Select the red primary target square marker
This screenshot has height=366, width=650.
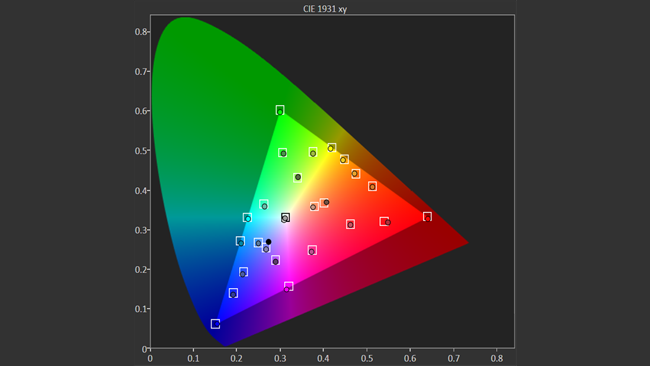click(x=427, y=216)
